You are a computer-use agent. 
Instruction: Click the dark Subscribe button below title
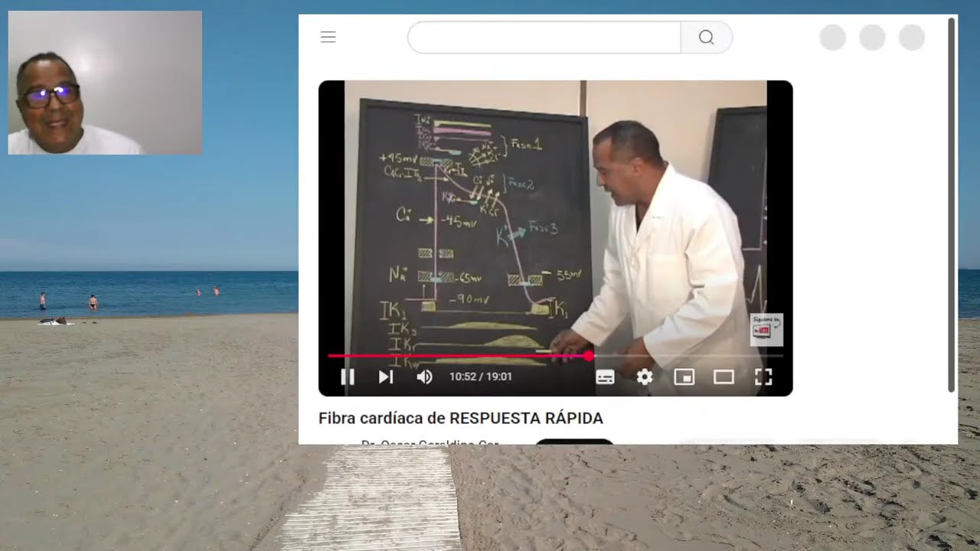pyautogui.click(x=574, y=442)
